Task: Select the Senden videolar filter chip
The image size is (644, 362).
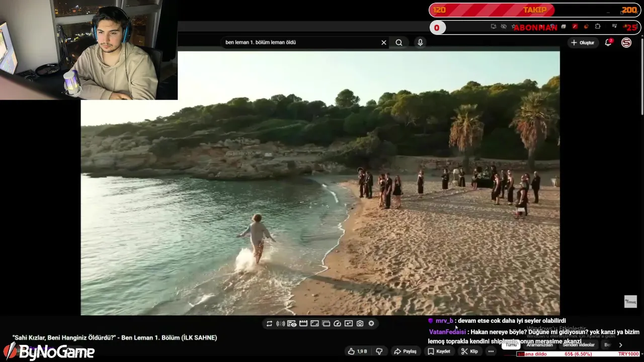Action: coord(579,345)
